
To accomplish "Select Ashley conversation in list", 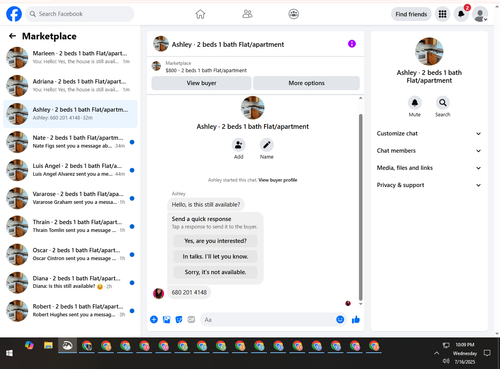I will pyautogui.click(x=70, y=114).
